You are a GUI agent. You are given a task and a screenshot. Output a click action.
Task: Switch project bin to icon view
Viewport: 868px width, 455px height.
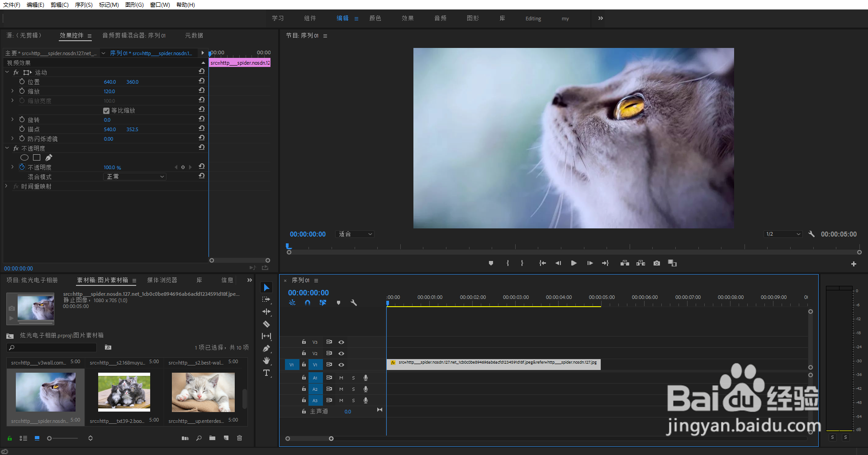pos(37,438)
